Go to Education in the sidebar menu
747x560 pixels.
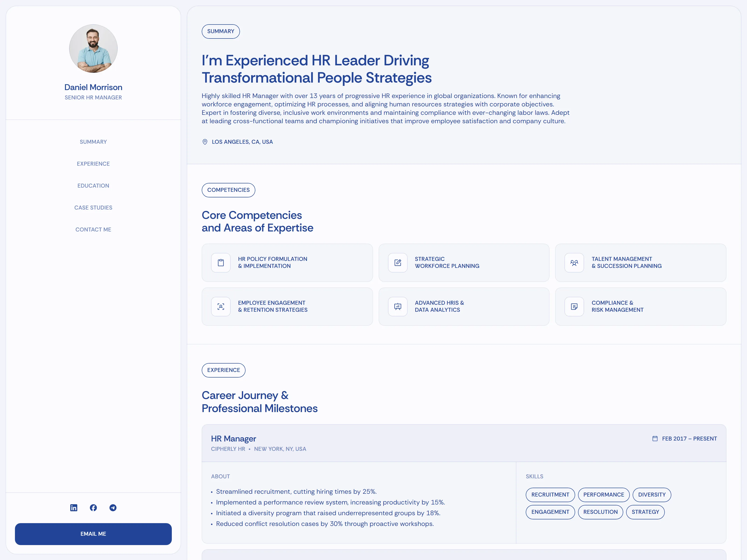[x=93, y=186]
